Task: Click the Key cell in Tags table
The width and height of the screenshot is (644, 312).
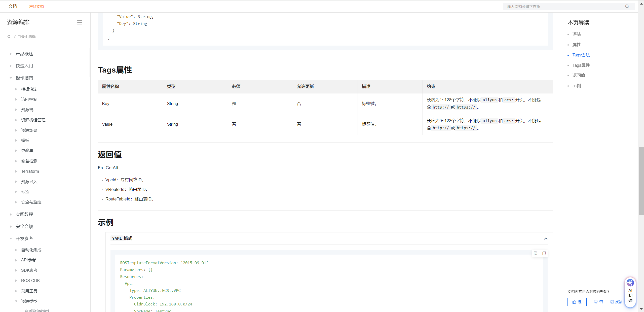Action: (x=130, y=104)
